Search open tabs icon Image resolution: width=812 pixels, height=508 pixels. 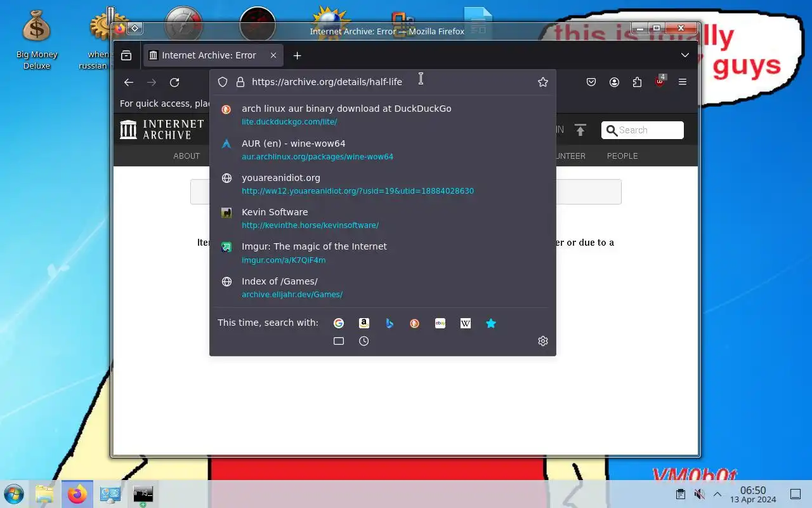coord(339,341)
